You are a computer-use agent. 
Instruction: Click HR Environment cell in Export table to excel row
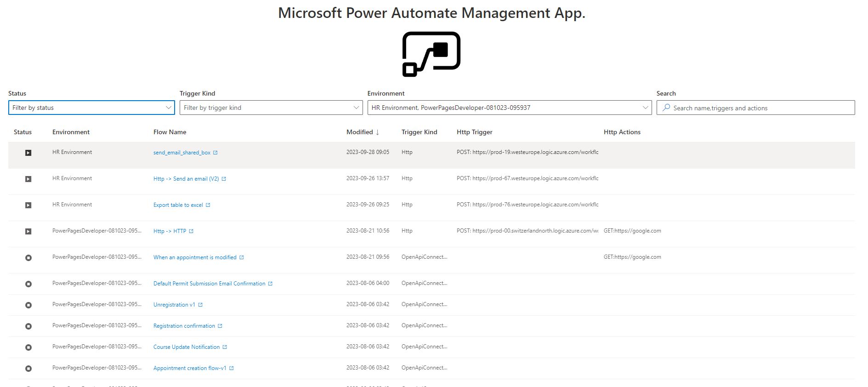(72, 205)
